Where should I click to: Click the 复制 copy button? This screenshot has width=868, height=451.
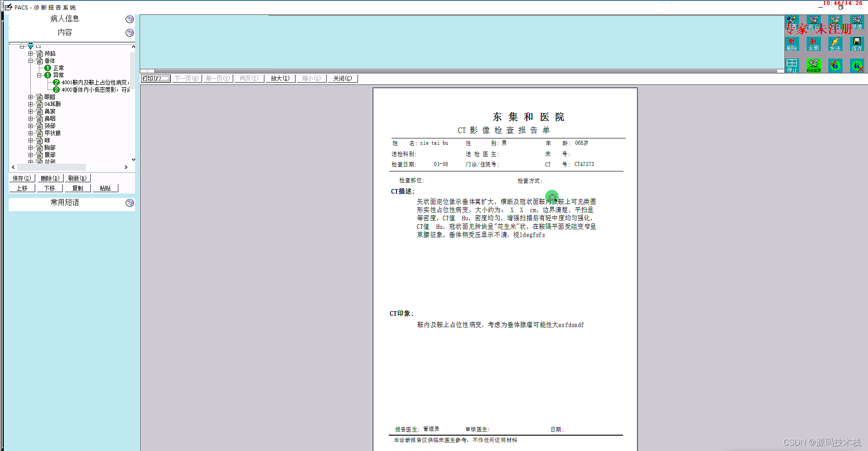click(x=78, y=188)
